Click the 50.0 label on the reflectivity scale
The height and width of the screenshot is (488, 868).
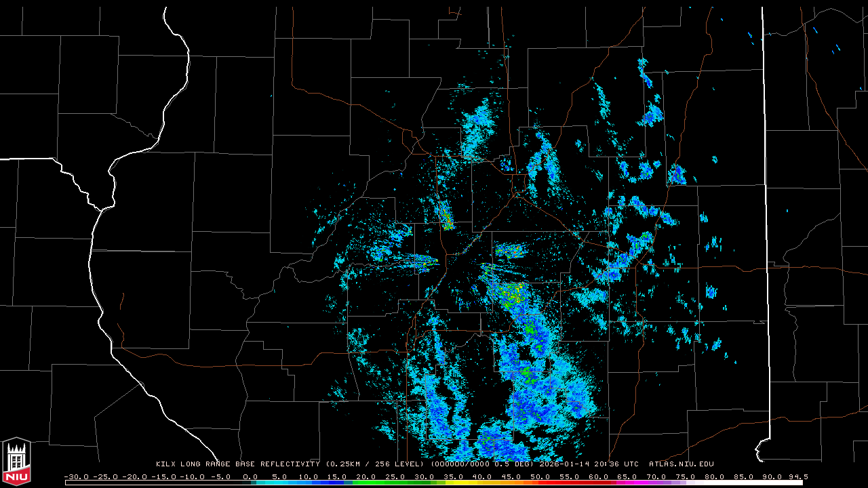pyautogui.click(x=540, y=476)
